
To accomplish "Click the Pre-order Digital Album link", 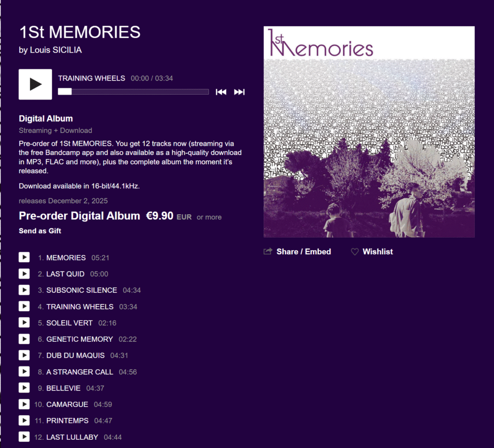I will [80, 216].
